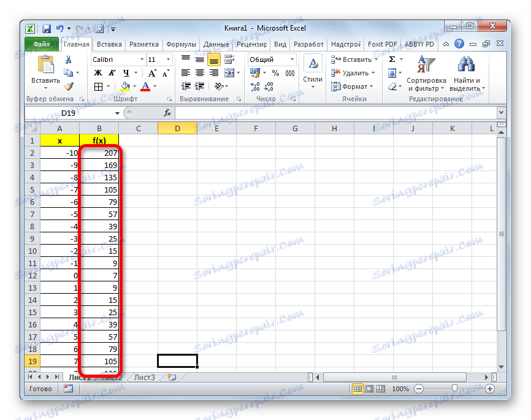Viewport: 531px width, 420px height.
Task: Expand the formula bar
Action: pyautogui.click(x=501, y=112)
